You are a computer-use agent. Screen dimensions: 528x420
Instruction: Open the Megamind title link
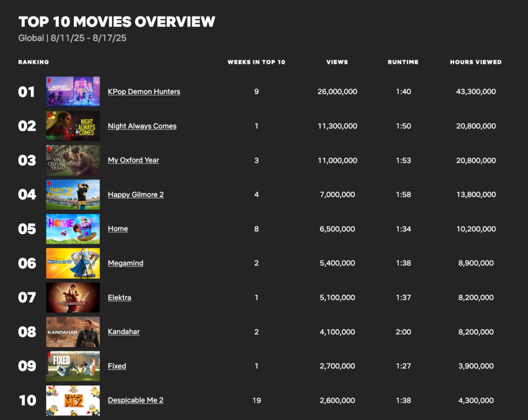pos(125,263)
